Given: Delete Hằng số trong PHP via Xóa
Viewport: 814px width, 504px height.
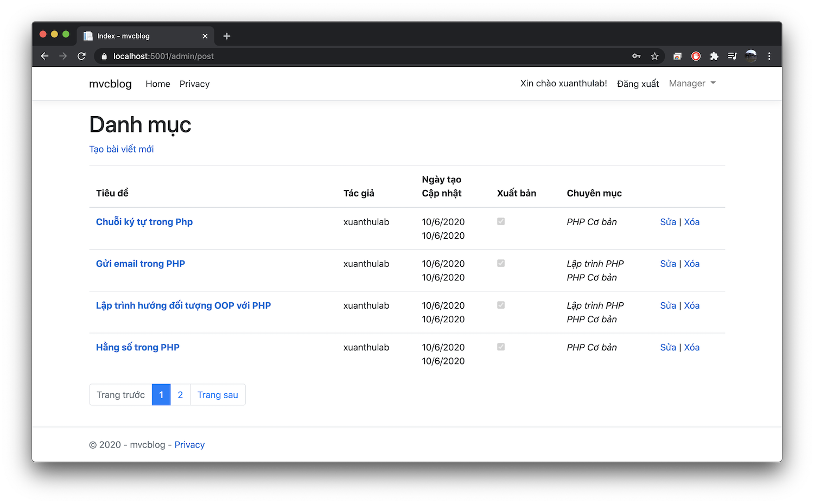Looking at the screenshot, I should 691,347.
